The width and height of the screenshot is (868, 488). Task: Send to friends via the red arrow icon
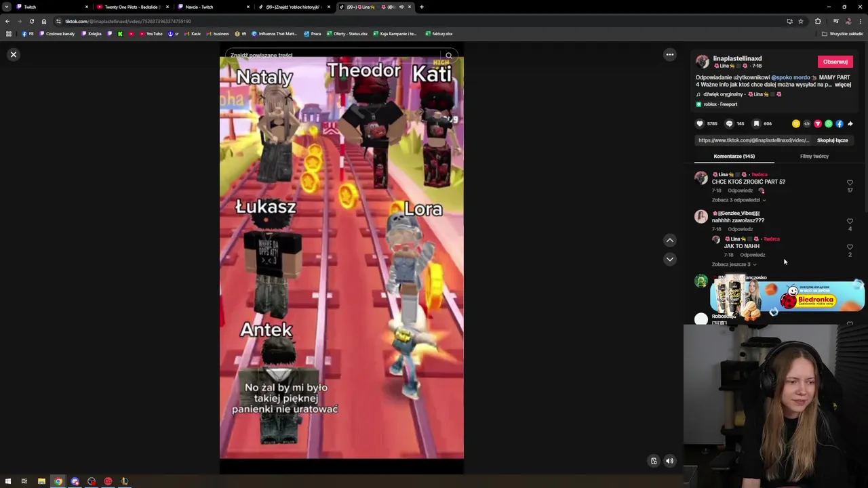tap(817, 123)
